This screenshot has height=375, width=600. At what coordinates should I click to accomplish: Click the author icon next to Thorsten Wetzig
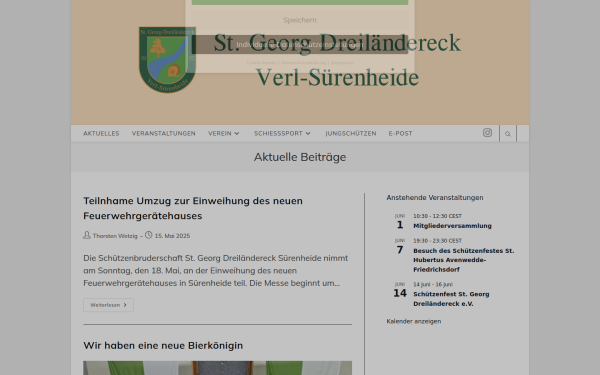(x=87, y=235)
